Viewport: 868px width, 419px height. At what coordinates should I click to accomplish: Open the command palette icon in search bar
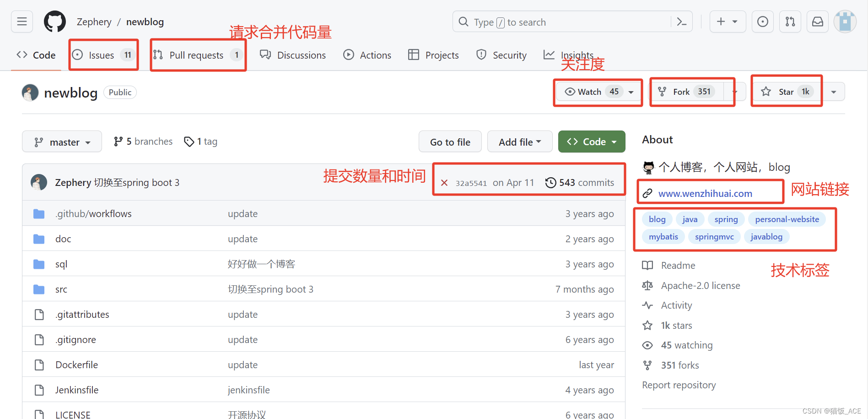click(x=681, y=22)
